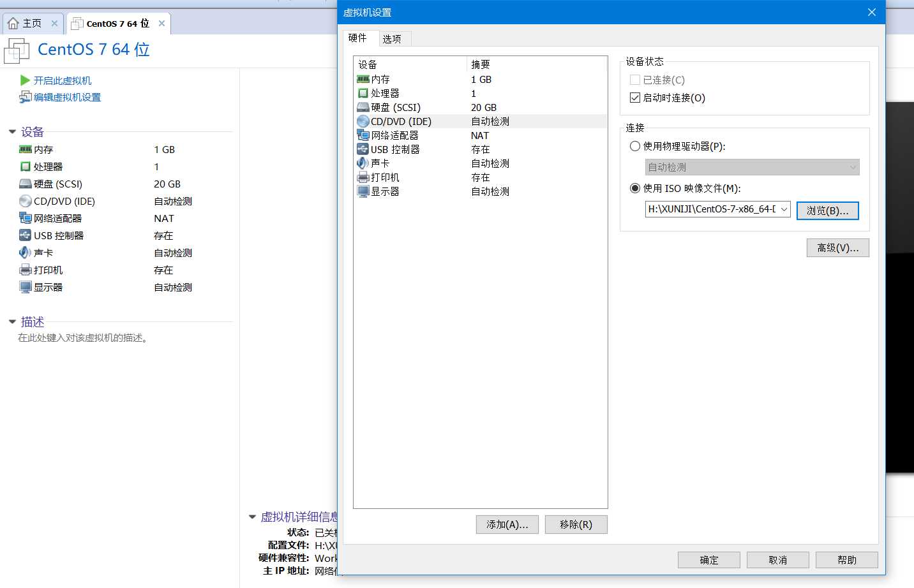Click the USB controller icon in settings dialog

coord(363,149)
